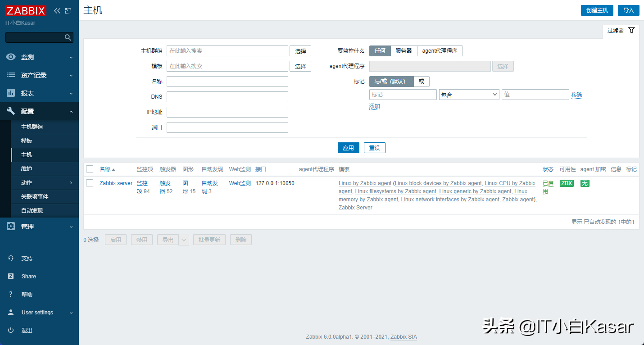Click the 过滤器 funnel filter icon
644x345 pixels.
[x=631, y=30]
